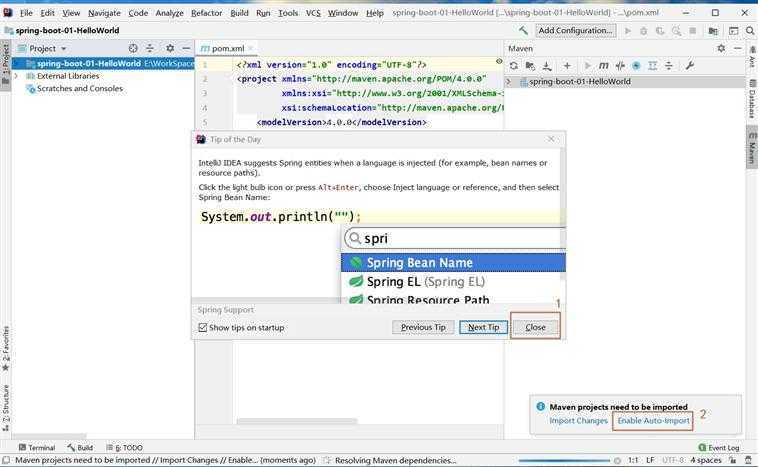Viewport: 758px width, 467px height.
Task: Click the Next Tip button
Action: pyautogui.click(x=483, y=327)
